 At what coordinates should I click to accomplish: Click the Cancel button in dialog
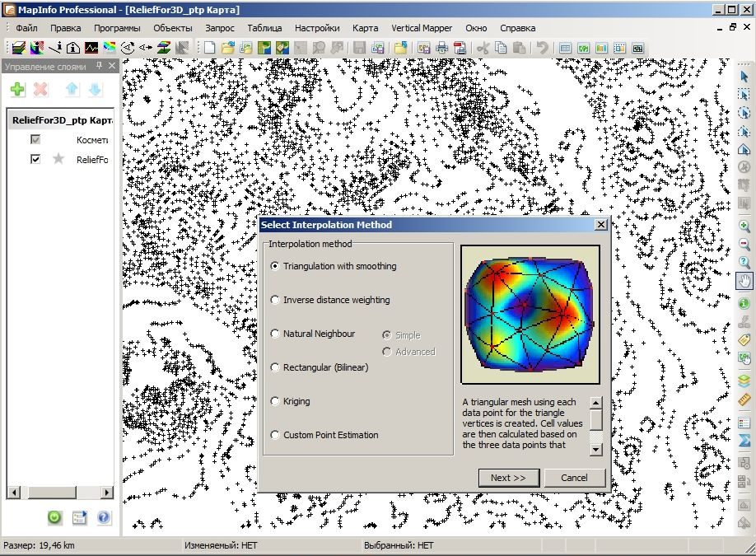574,478
